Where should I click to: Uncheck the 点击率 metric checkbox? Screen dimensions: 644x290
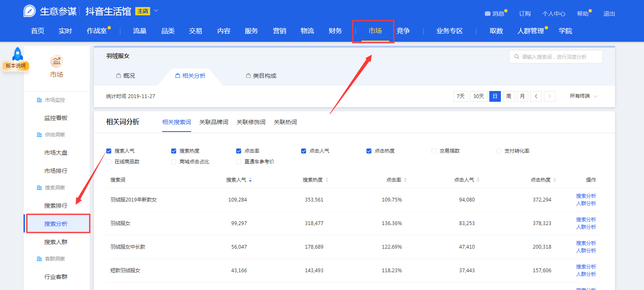point(239,151)
